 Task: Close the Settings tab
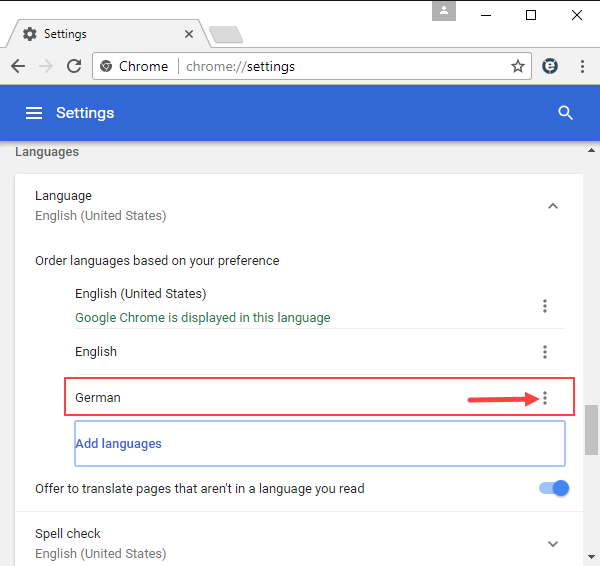(189, 34)
